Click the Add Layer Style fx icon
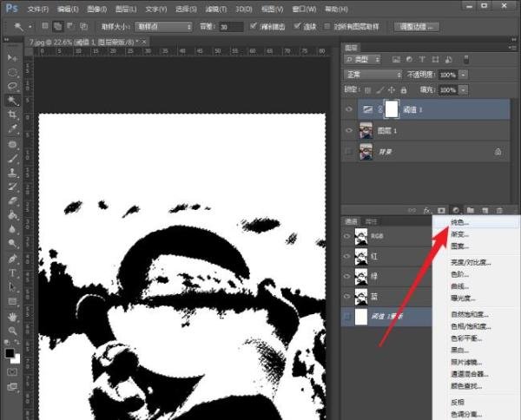 point(426,211)
